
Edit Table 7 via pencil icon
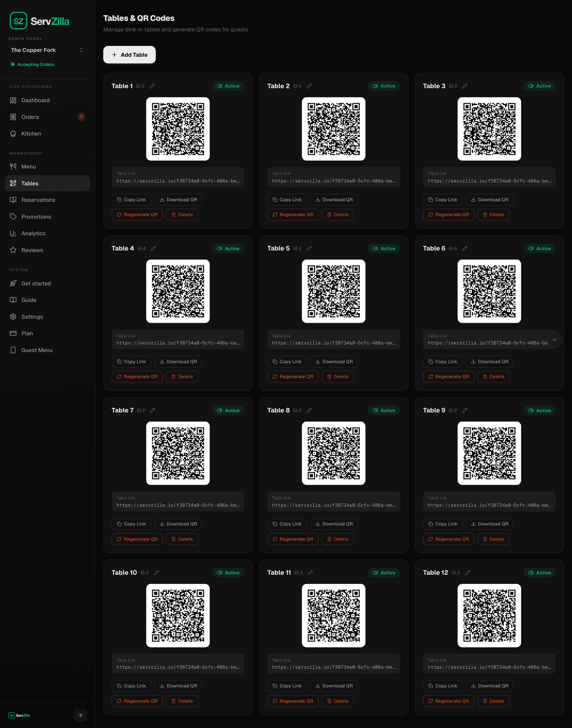[153, 410]
